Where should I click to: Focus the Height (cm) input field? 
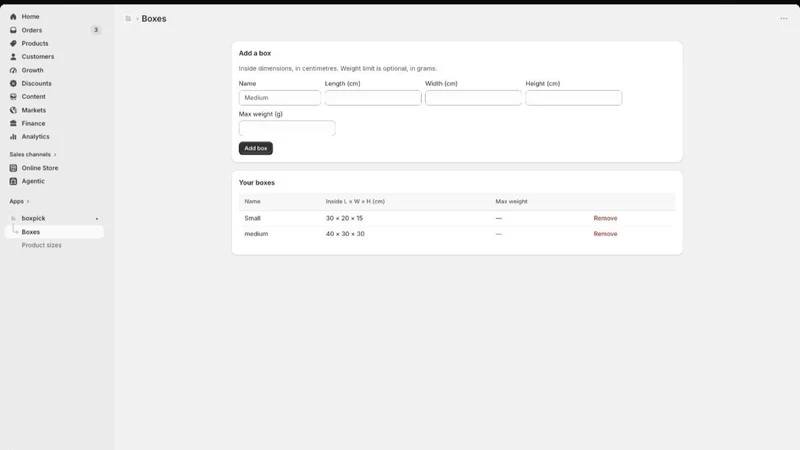coord(573,97)
